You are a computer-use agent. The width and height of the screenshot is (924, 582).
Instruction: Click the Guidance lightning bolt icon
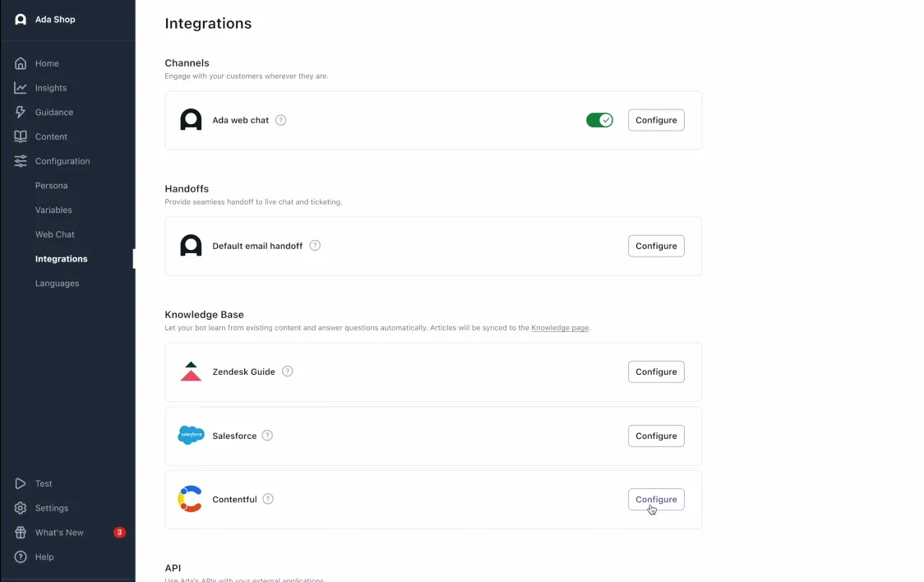21,112
